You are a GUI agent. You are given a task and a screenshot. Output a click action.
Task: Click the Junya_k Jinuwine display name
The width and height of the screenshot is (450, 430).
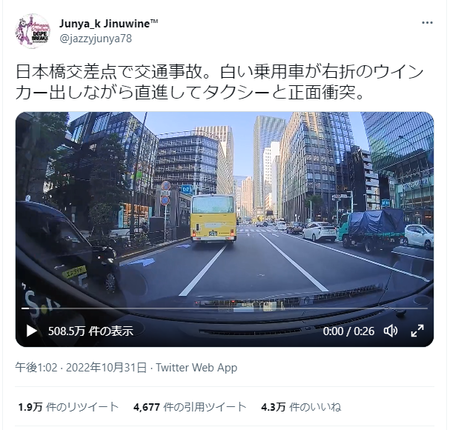click(x=109, y=24)
